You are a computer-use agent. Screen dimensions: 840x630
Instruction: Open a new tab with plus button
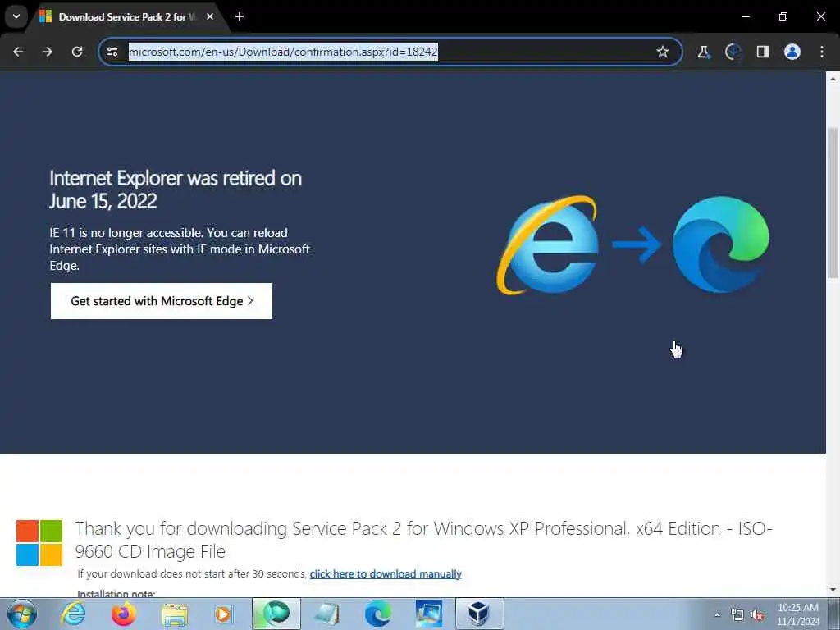point(240,16)
